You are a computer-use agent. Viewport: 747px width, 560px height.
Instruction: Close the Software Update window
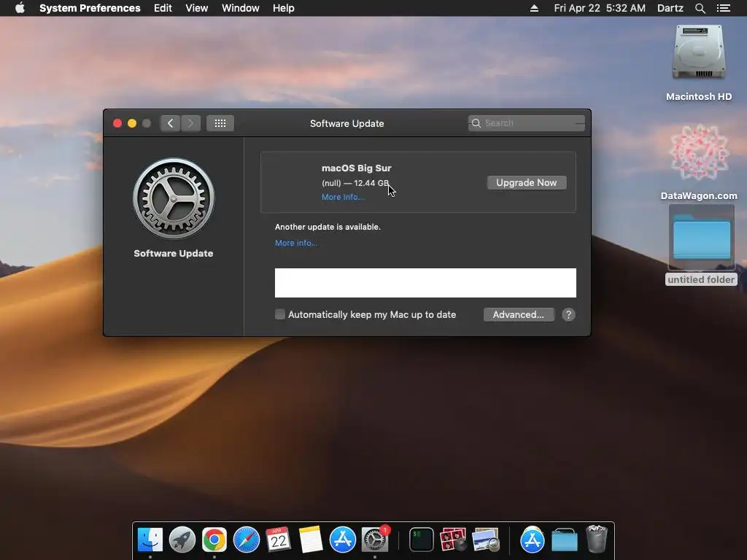click(x=117, y=123)
